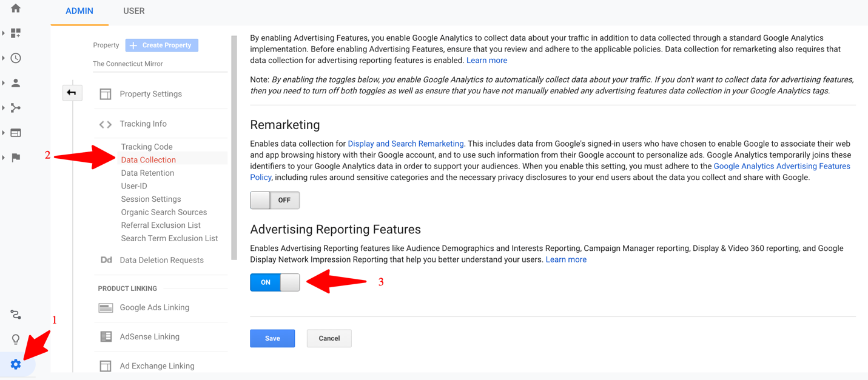Expand the Audience section arrow
Image resolution: width=868 pixels, height=380 pixels.
[x=4, y=83]
